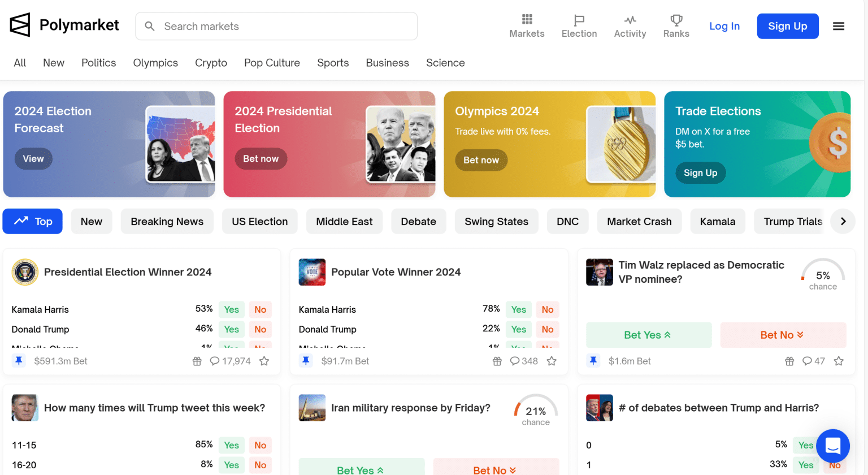Click the Sign Up button in header
Viewport: 868px width, 475px height.
tap(787, 26)
